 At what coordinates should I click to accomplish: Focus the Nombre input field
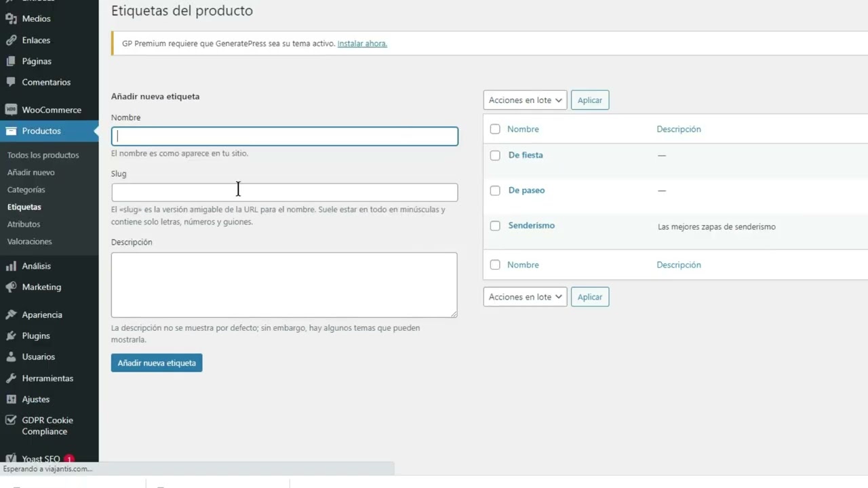point(285,136)
